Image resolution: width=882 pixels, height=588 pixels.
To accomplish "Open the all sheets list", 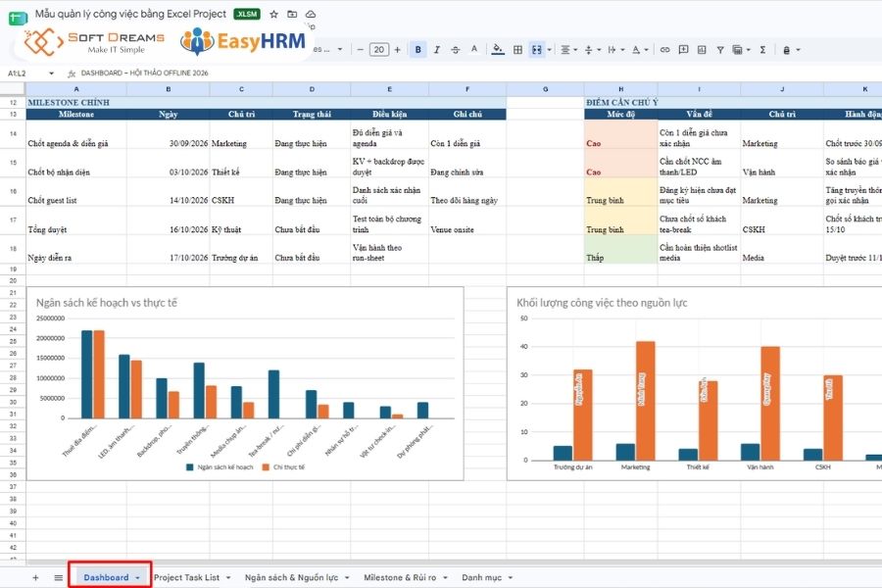I will (58, 577).
